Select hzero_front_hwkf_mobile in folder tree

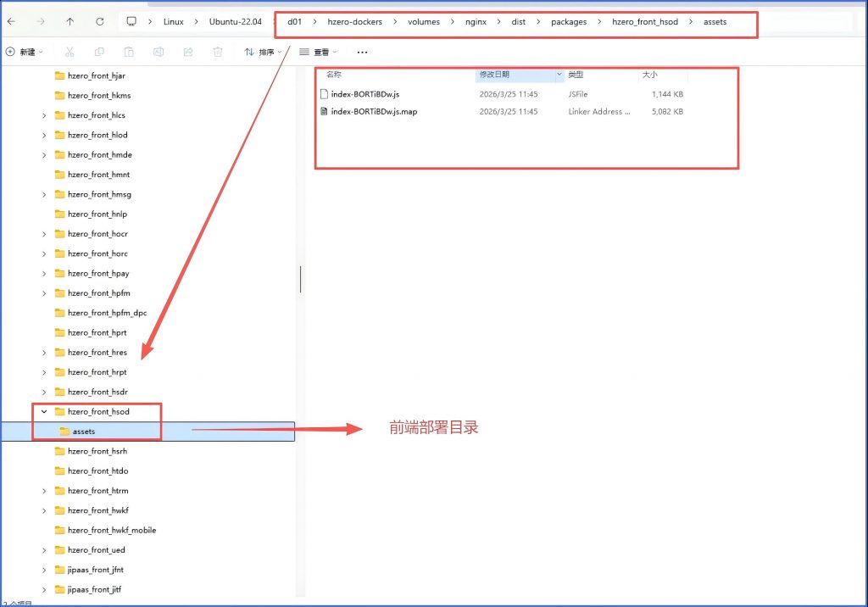111,531
